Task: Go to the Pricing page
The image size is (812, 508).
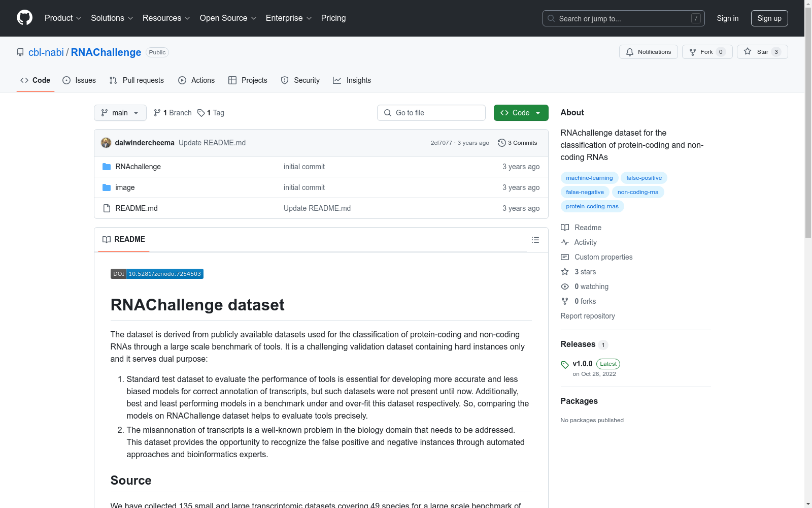Action: [x=333, y=18]
